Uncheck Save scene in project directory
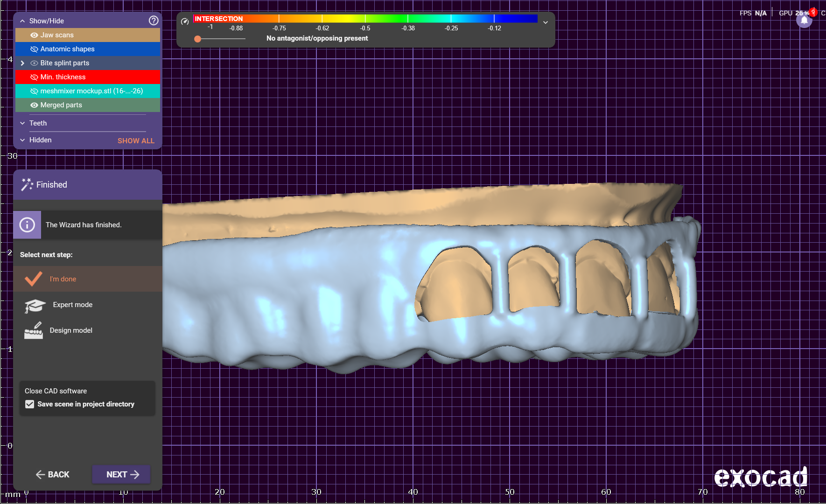826x504 pixels. (x=30, y=404)
